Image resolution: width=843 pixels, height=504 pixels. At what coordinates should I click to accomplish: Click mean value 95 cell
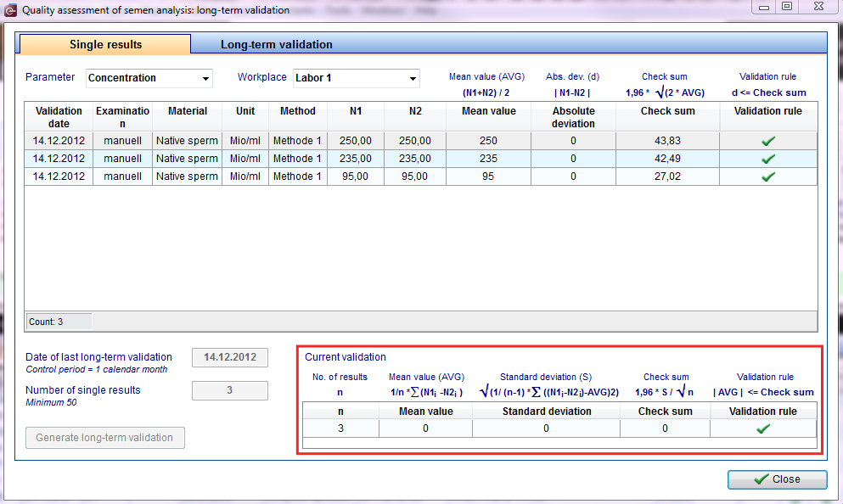pyautogui.click(x=489, y=176)
